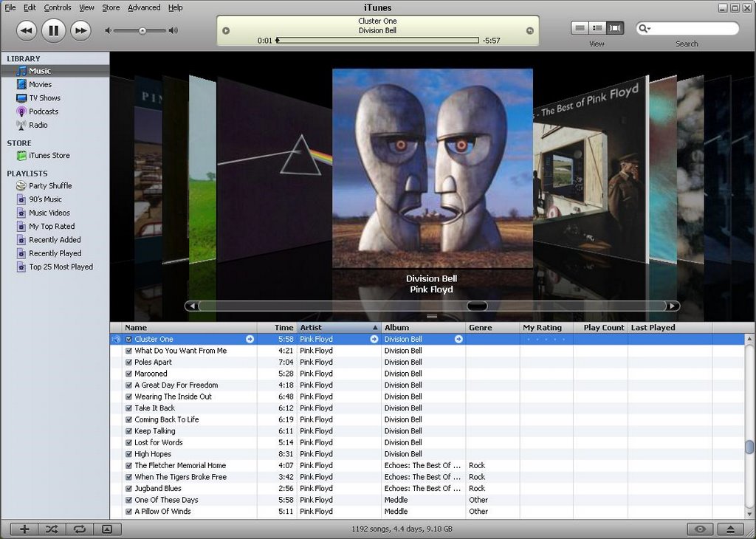
Task: Uncheck the Cluster One song checkbox
Action: pos(128,340)
